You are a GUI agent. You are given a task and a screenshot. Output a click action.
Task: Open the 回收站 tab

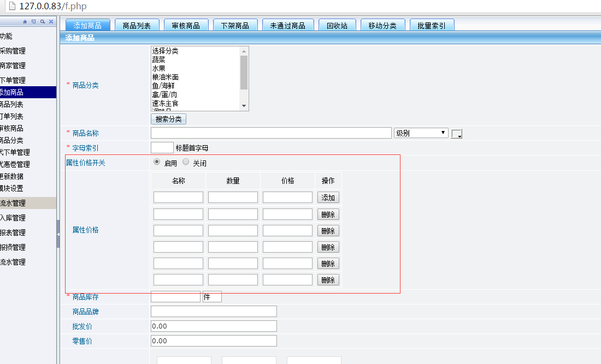337,25
